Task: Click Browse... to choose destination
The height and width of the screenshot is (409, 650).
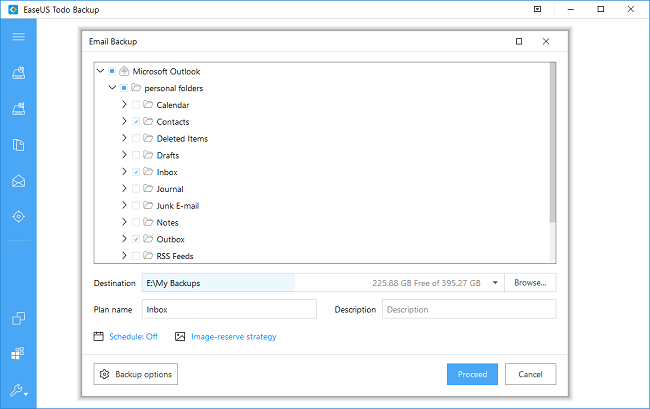Action: 530,283
